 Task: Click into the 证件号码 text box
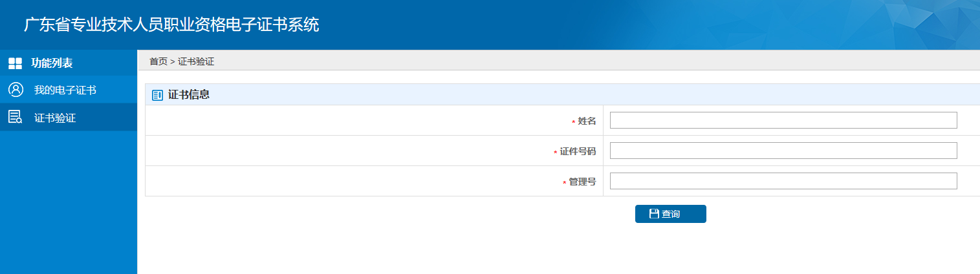tap(783, 151)
